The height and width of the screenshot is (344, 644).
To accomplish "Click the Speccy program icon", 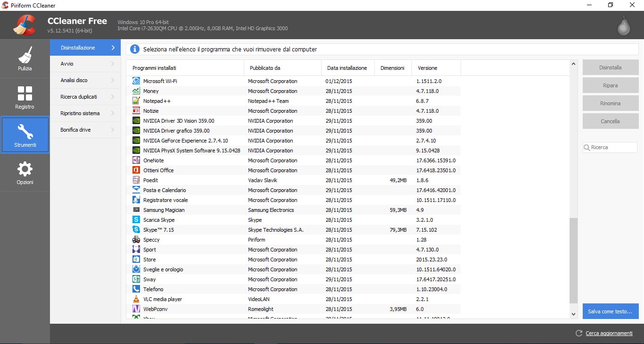I will pyautogui.click(x=137, y=239).
